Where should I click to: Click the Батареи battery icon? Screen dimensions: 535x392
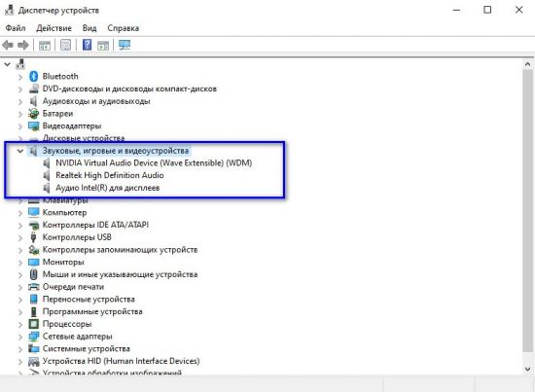tap(33, 113)
